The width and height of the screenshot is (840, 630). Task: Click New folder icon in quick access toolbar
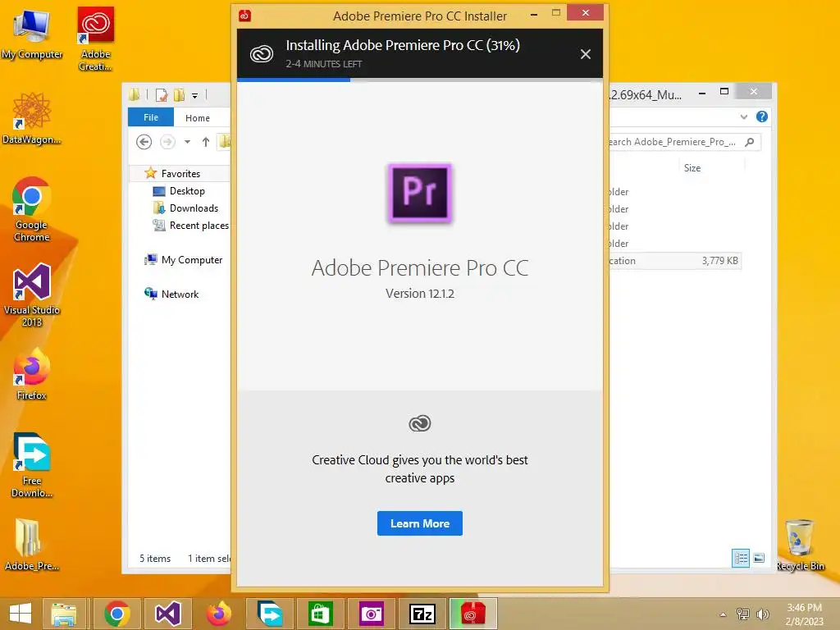click(179, 95)
